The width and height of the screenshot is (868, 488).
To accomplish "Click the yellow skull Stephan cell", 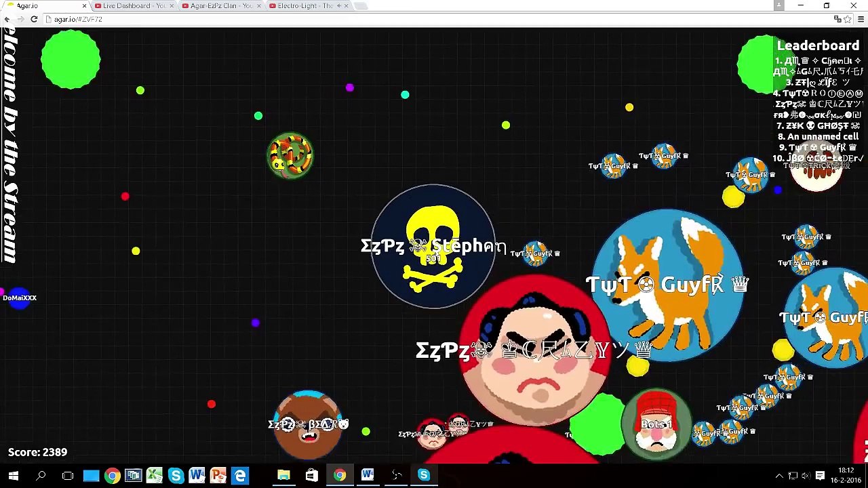I will tap(433, 246).
